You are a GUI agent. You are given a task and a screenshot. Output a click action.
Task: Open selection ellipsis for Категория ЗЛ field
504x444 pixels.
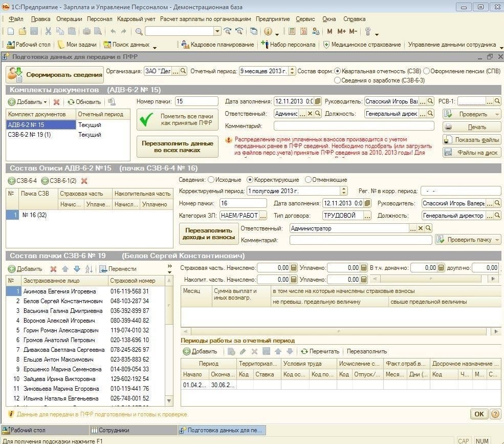(263, 216)
